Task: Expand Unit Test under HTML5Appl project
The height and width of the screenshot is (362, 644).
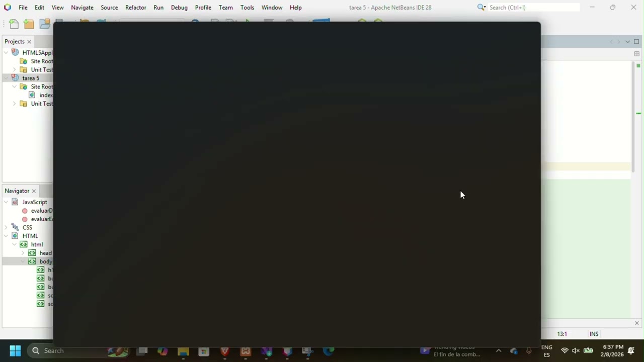Action: pyautogui.click(x=15, y=70)
